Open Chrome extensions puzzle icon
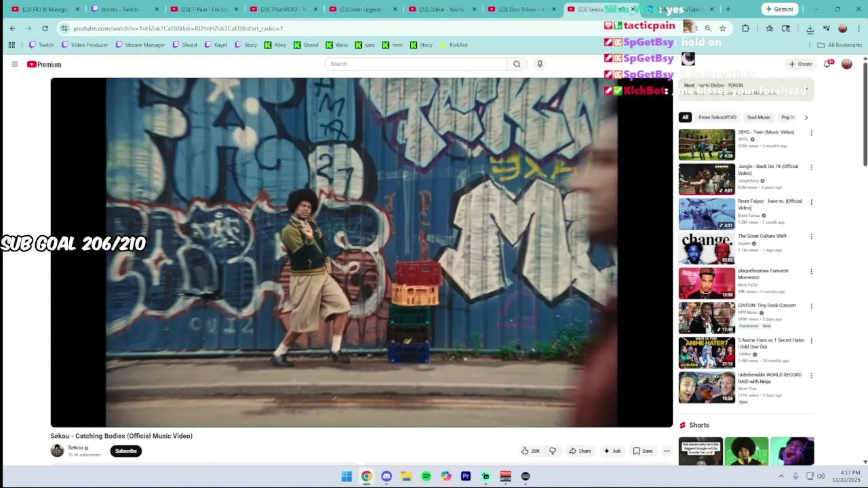The image size is (868, 488). (745, 28)
